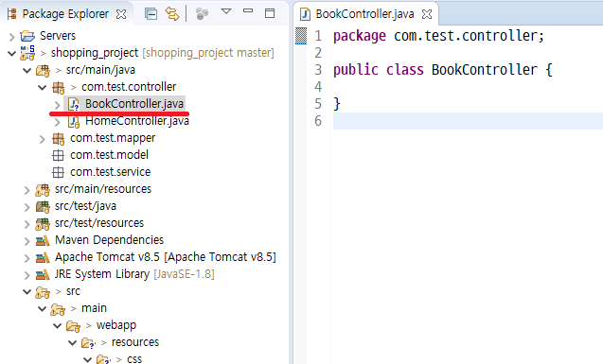Viewport: 603px width, 364px height.
Task: Click the com.test.model package icon
Action: pyautogui.click(x=58, y=155)
